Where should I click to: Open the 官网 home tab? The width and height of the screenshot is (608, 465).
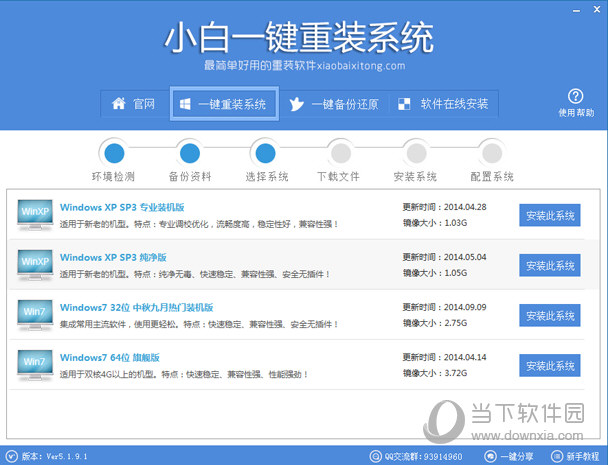pyautogui.click(x=135, y=104)
